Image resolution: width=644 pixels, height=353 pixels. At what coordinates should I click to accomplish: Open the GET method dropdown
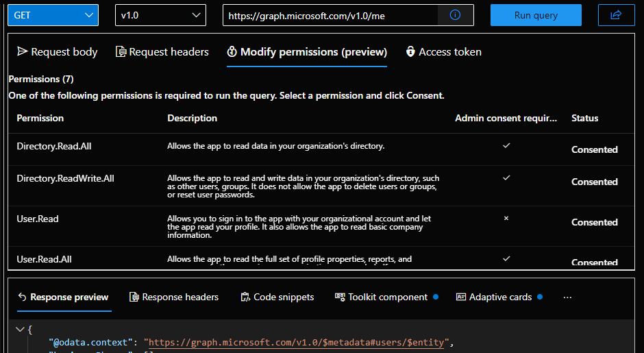53,15
